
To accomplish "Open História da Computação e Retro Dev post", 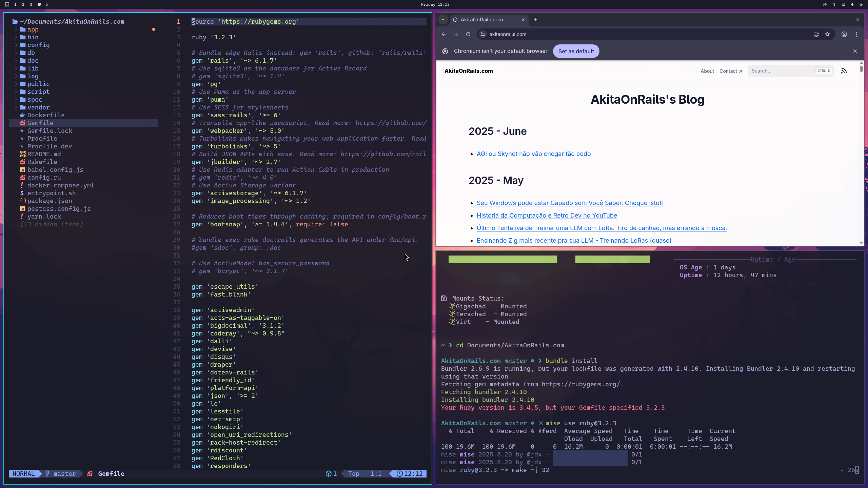I will 547,216.
